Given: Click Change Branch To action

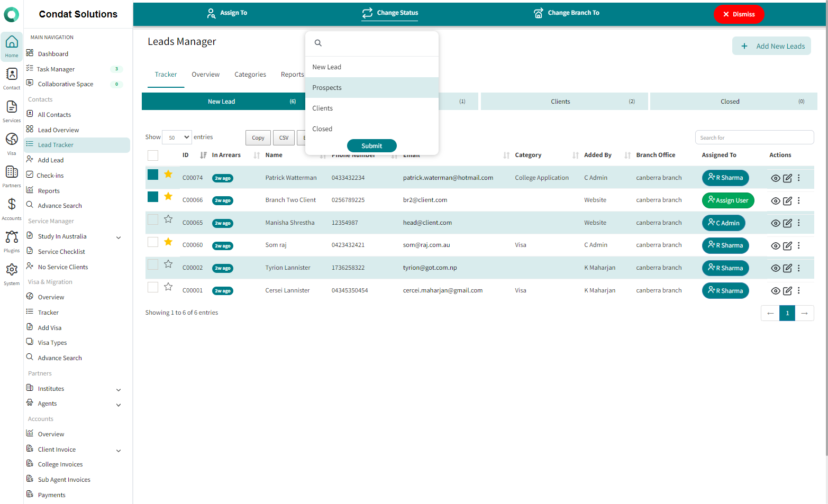Looking at the screenshot, I should click(x=567, y=13).
